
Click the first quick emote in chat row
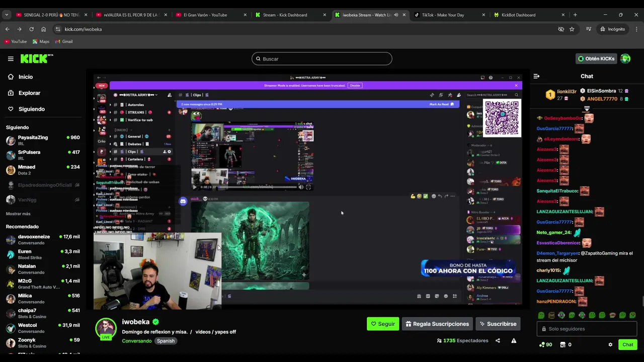[541, 316]
